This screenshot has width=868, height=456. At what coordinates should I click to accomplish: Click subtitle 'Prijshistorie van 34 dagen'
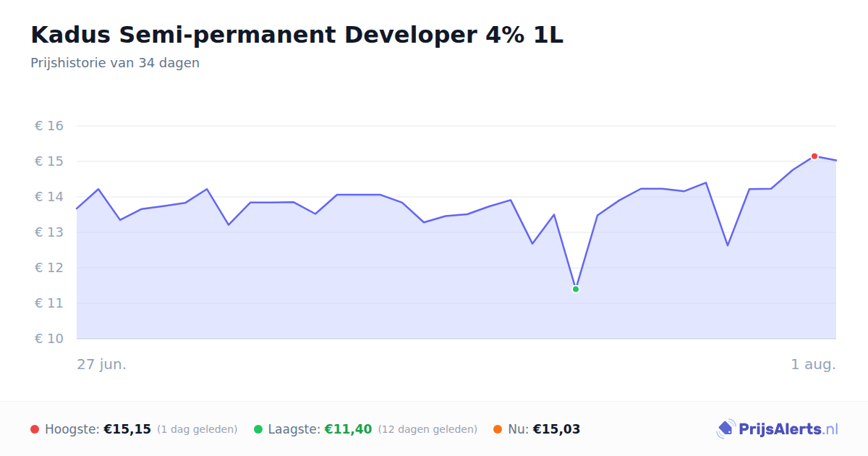(115, 63)
